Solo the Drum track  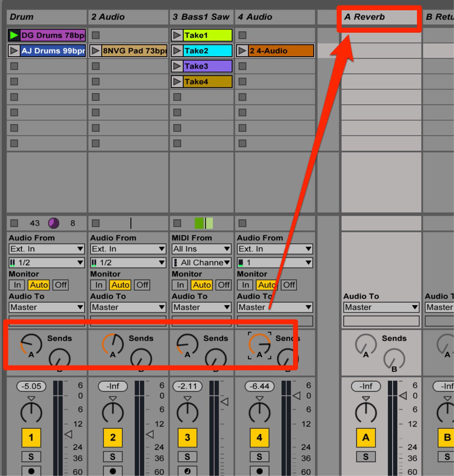point(31,456)
